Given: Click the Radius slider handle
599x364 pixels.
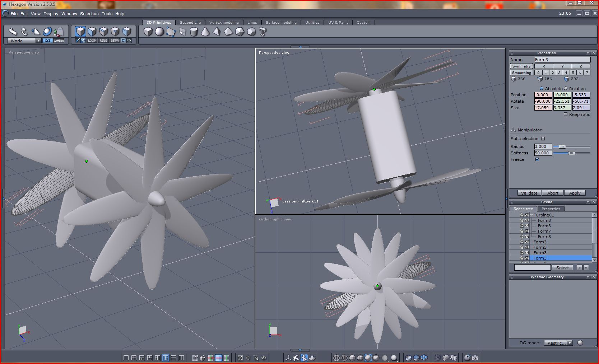Looking at the screenshot, I should click(x=562, y=146).
